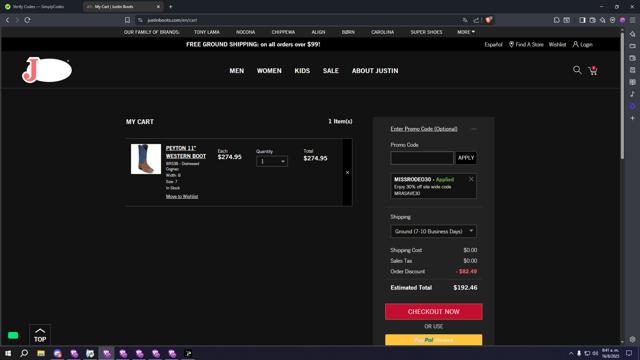Toggle the browser sidebar panel icon

point(582,20)
